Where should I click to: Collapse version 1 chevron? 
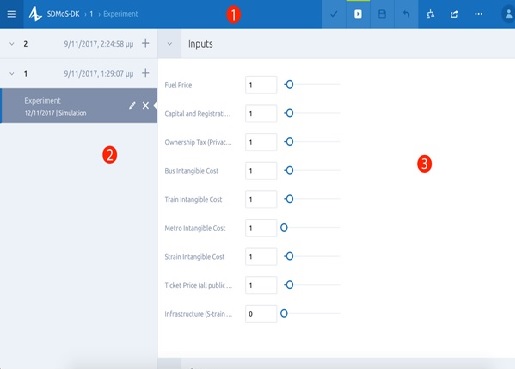12,73
